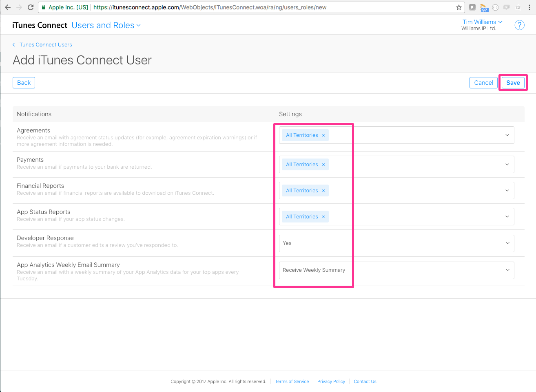Click the Add iTunes Connect User heading
536x392 pixels.
click(x=82, y=60)
